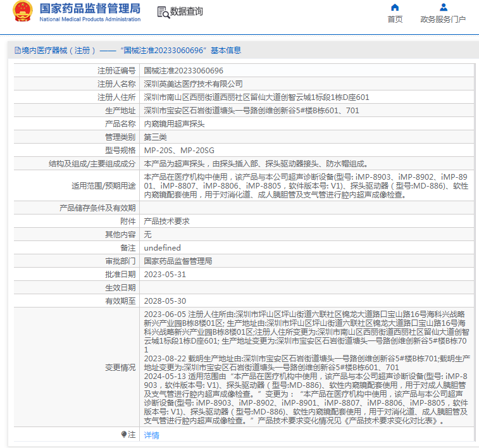479x448 pixels.
Task: Click the 其他内容 value 无
Action: tap(147, 235)
